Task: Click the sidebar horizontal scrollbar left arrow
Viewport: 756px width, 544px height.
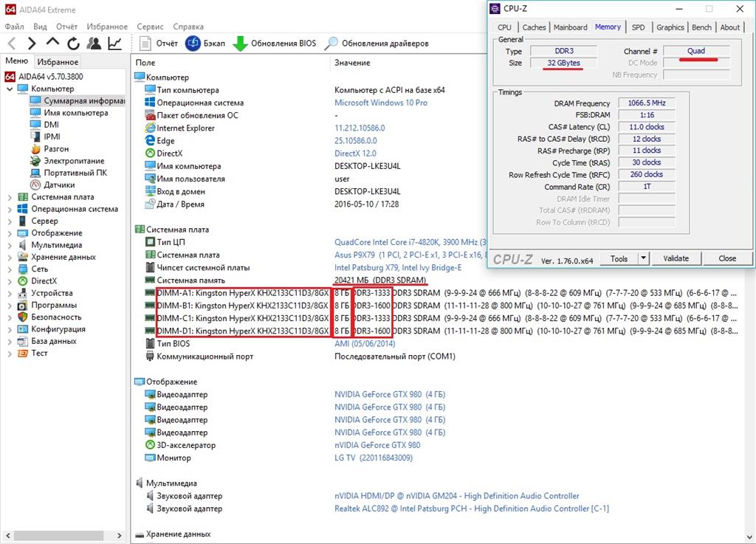Action: (x=7, y=535)
